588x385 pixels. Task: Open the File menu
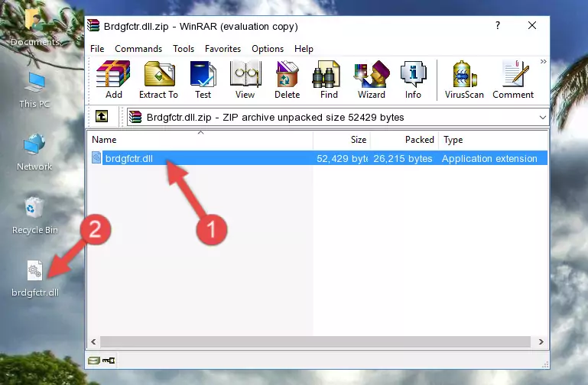point(97,49)
